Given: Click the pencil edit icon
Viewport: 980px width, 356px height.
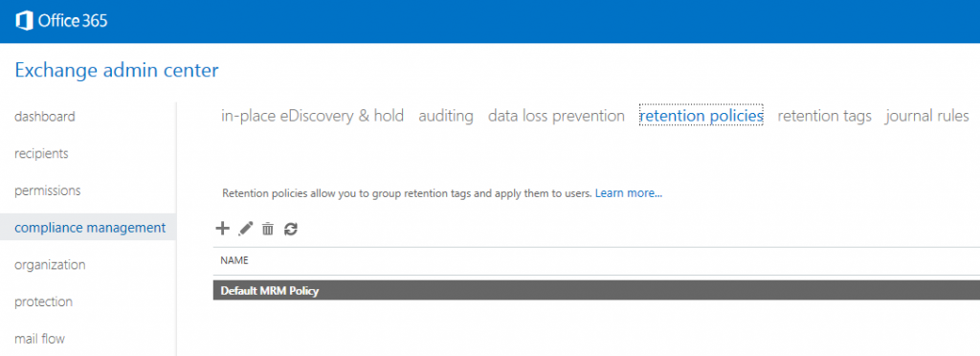Looking at the screenshot, I should tap(246, 230).
